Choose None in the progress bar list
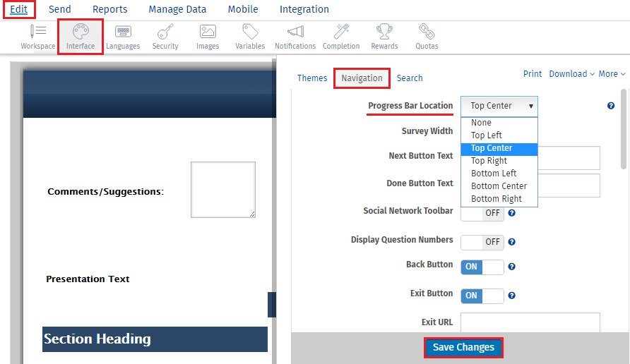 (499, 123)
